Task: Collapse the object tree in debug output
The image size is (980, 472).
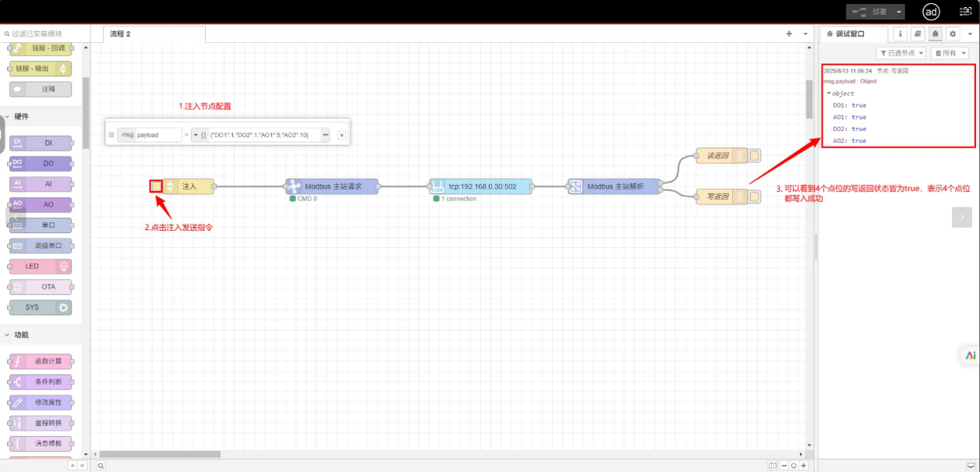Action: 830,94
